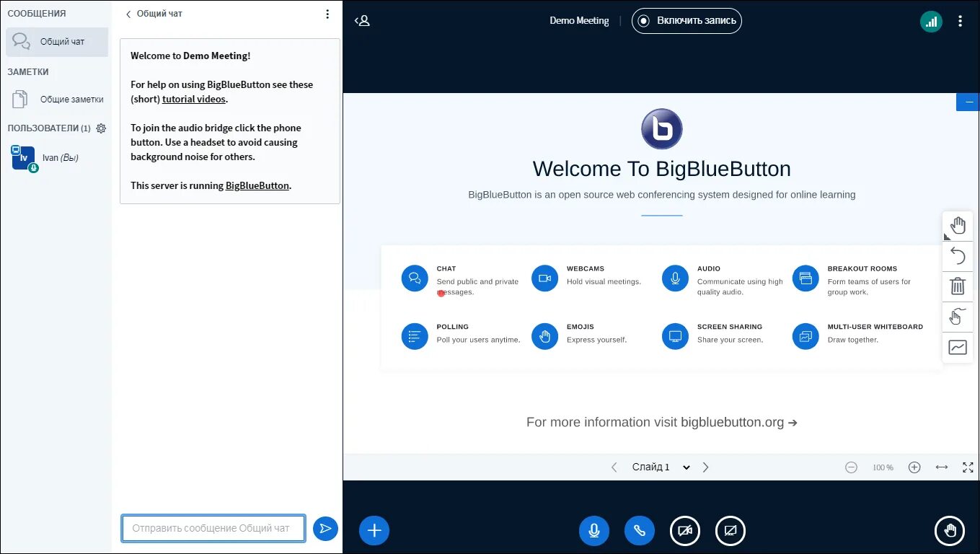980x554 pixels.
Task: Click the Welcome to Demo Meeting! text
Action: point(190,56)
